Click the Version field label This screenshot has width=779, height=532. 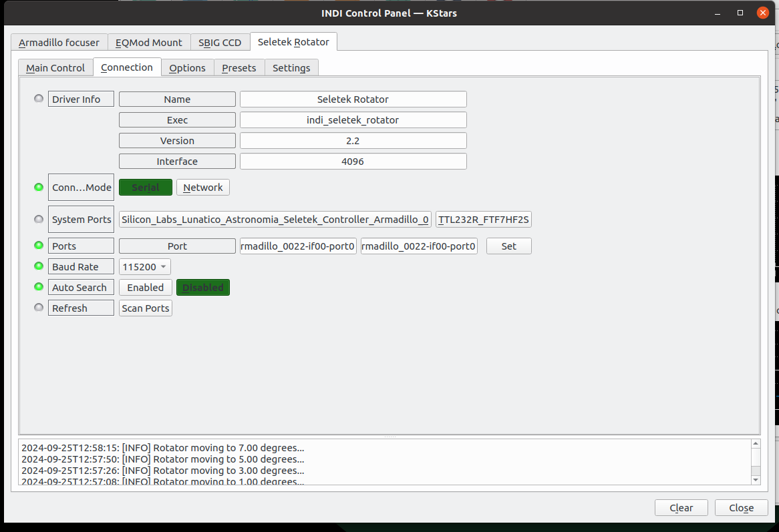(177, 141)
